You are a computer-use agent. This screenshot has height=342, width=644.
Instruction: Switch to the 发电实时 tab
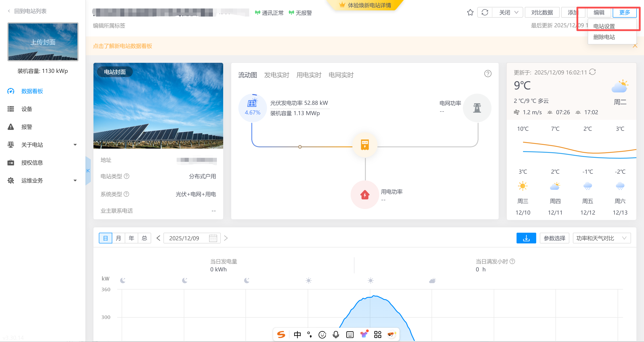[x=277, y=75]
